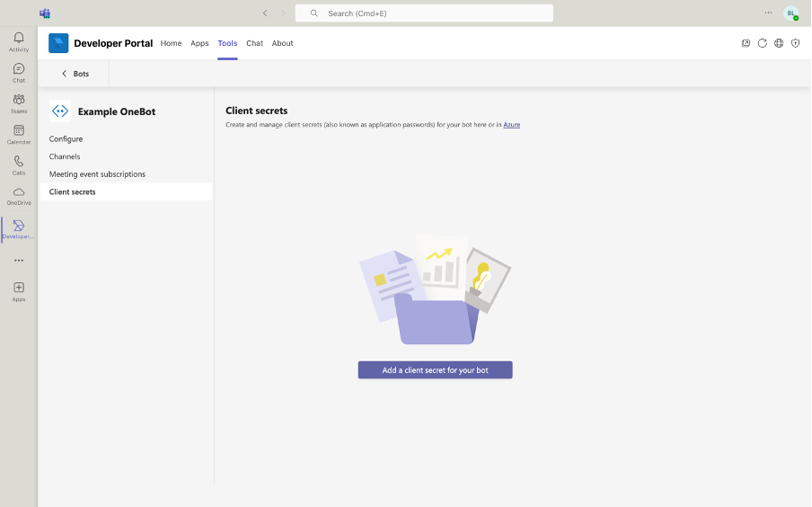Select the Developer Portal sidebar icon
Image resolution: width=812 pixels, height=507 pixels.
(x=19, y=229)
